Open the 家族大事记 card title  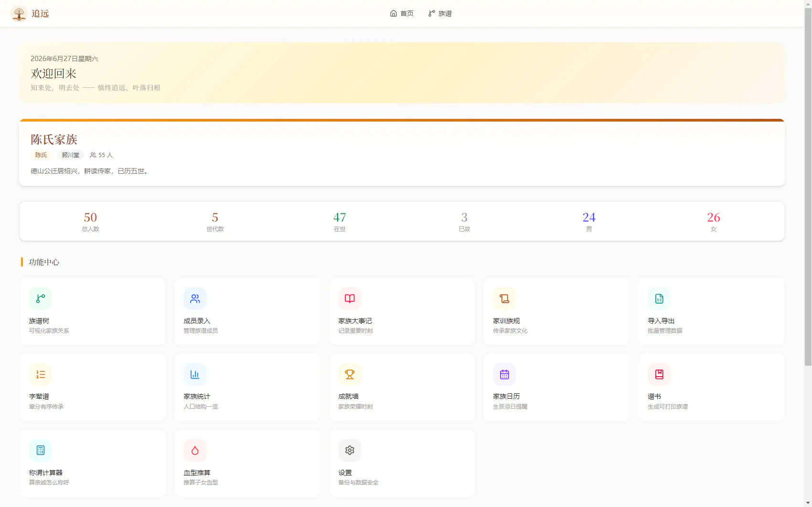pos(355,321)
